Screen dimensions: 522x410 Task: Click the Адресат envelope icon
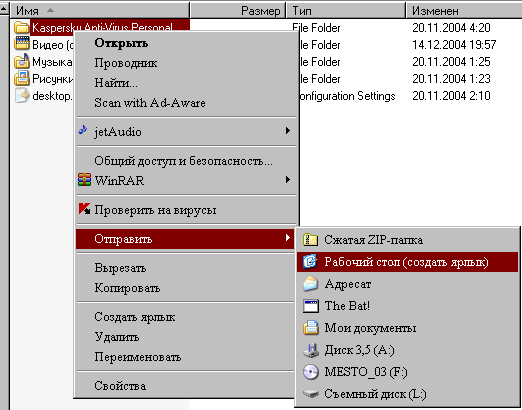(310, 284)
